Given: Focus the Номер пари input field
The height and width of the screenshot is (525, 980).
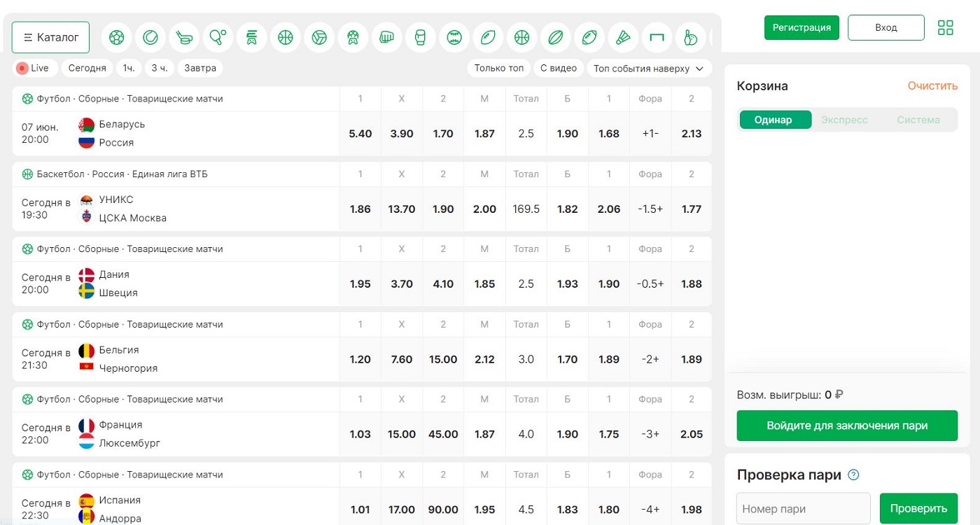Looking at the screenshot, I should click(x=804, y=508).
